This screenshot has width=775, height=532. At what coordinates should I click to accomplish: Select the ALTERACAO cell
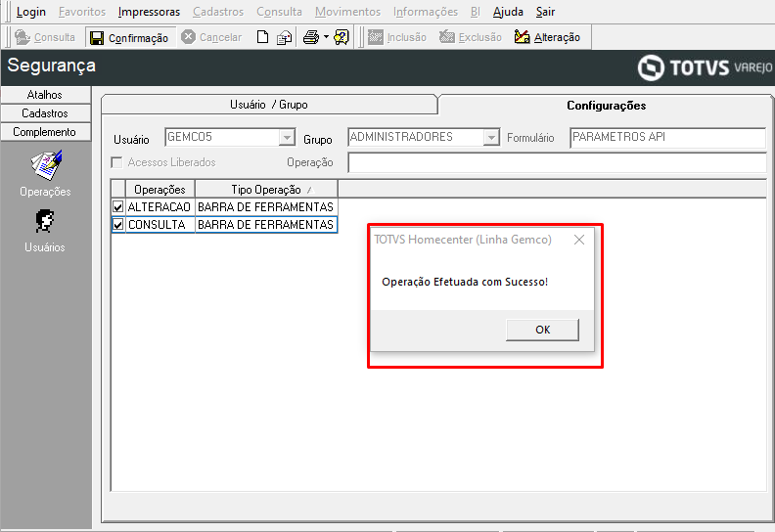tap(160, 207)
